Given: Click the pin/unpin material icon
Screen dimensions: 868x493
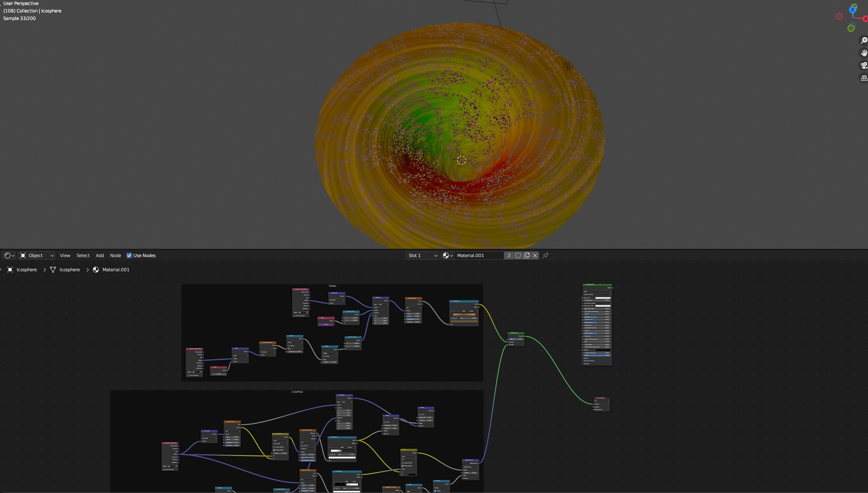Looking at the screenshot, I should [545, 255].
